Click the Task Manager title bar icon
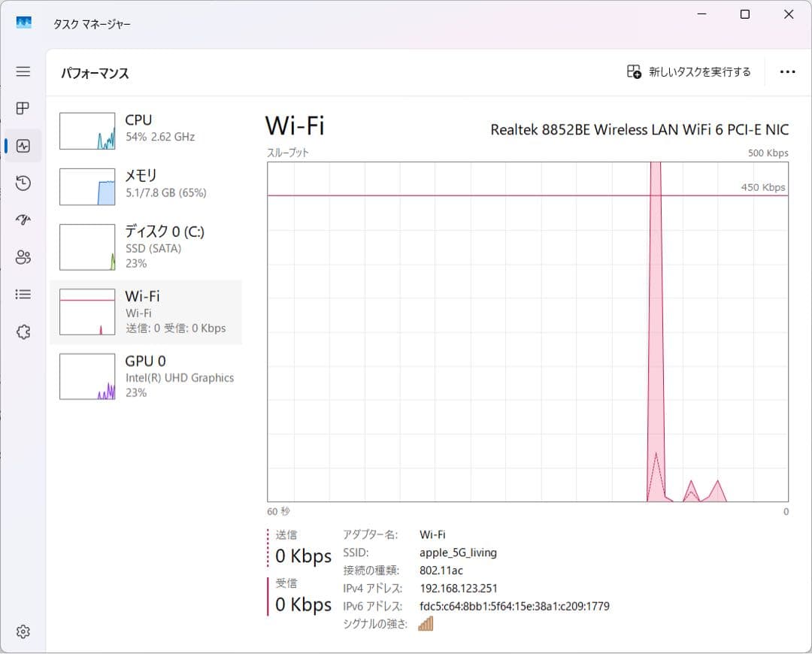The width and height of the screenshot is (812, 654). click(x=23, y=23)
